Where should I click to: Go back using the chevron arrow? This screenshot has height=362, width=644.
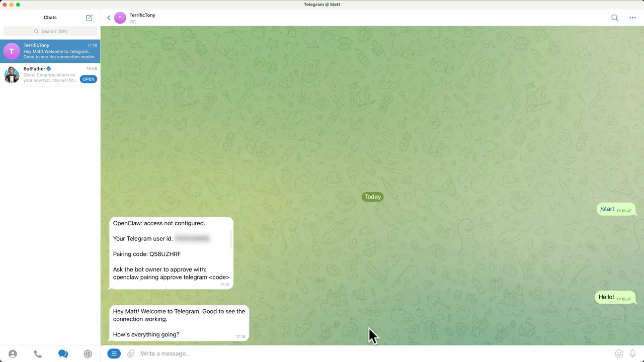point(109,18)
